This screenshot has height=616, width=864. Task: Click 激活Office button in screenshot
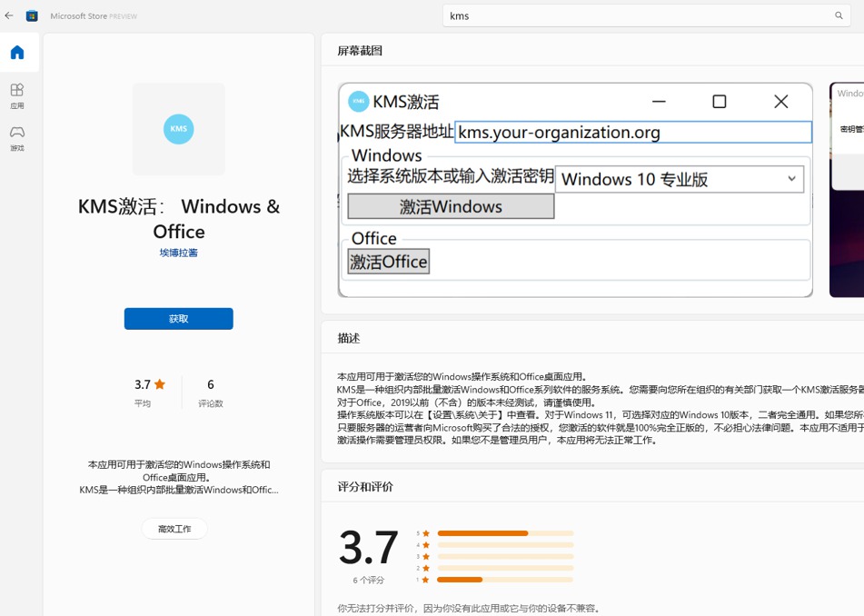389,261
